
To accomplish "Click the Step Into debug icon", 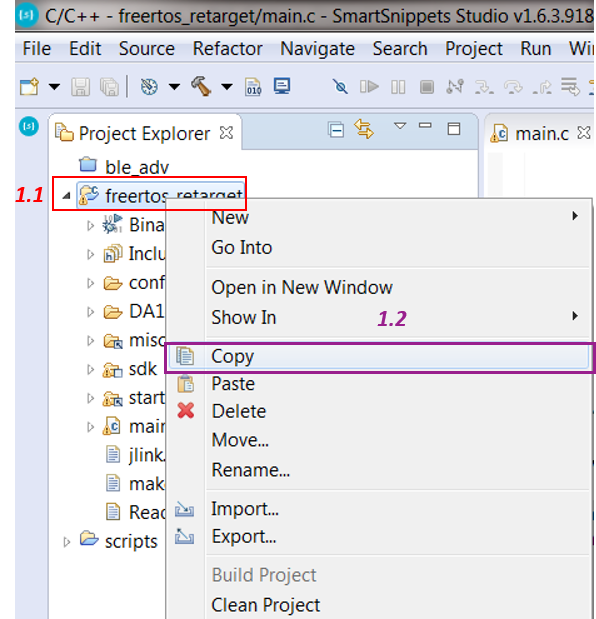I will point(484,87).
